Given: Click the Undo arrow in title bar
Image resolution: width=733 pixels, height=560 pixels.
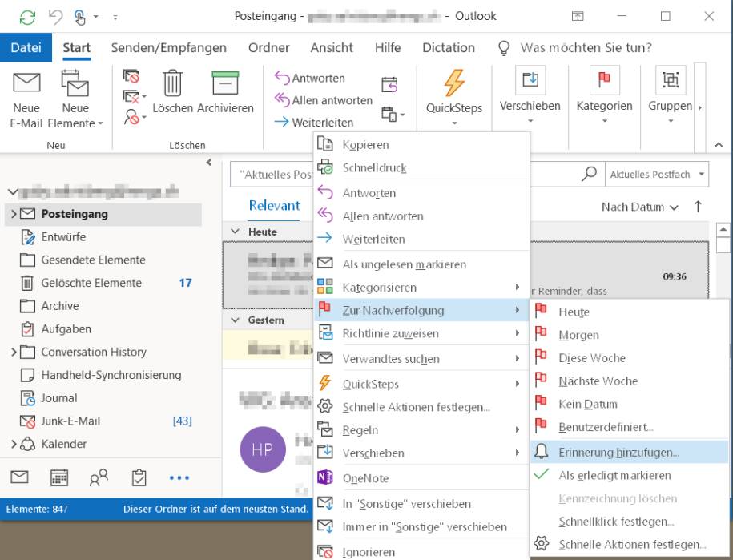Looking at the screenshot, I should tap(55, 17).
